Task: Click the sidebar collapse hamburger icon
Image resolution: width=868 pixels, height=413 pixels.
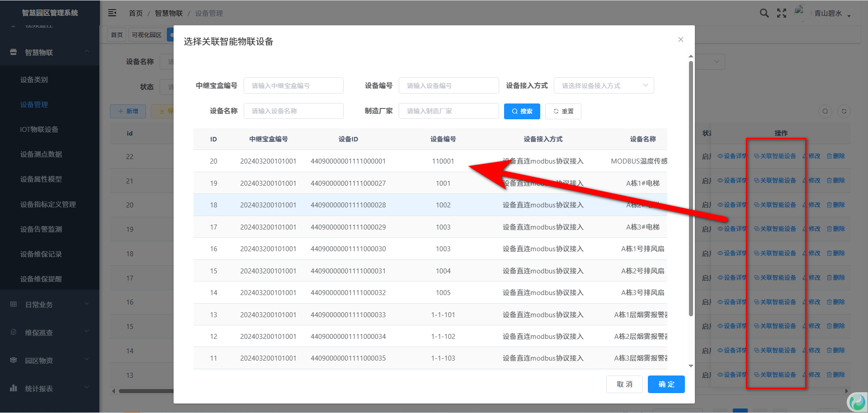Action: tap(112, 13)
